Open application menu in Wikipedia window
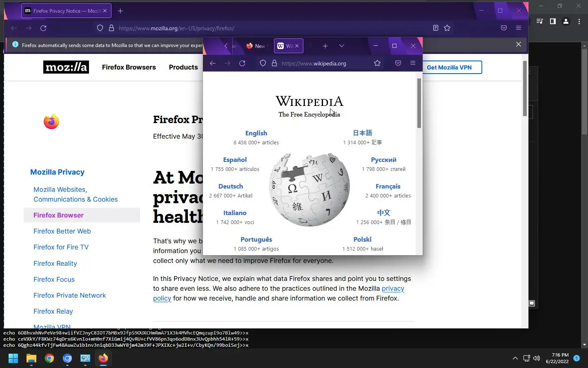Image resolution: width=588 pixels, height=368 pixels. tap(413, 63)
